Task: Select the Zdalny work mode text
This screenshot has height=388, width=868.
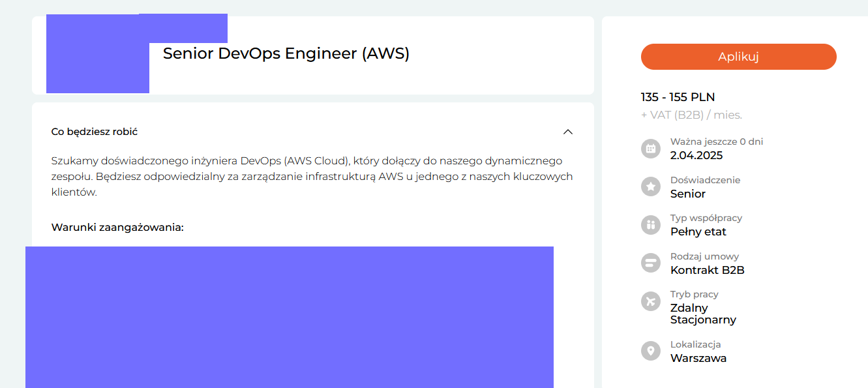Action: pyautogui.click(x=689, y=308)
